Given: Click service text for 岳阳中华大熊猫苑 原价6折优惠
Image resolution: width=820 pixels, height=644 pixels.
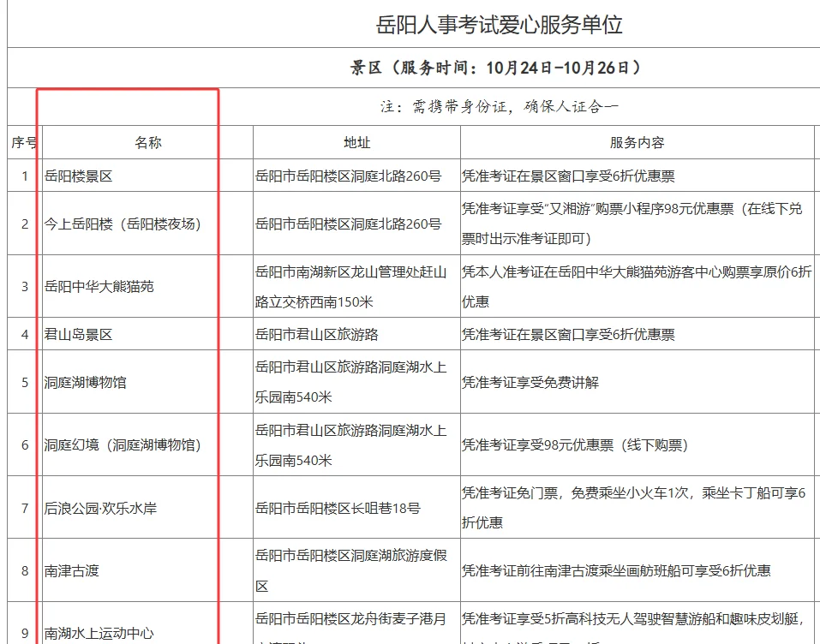Looking at the screenshot, I should click(x=637, y=286).
